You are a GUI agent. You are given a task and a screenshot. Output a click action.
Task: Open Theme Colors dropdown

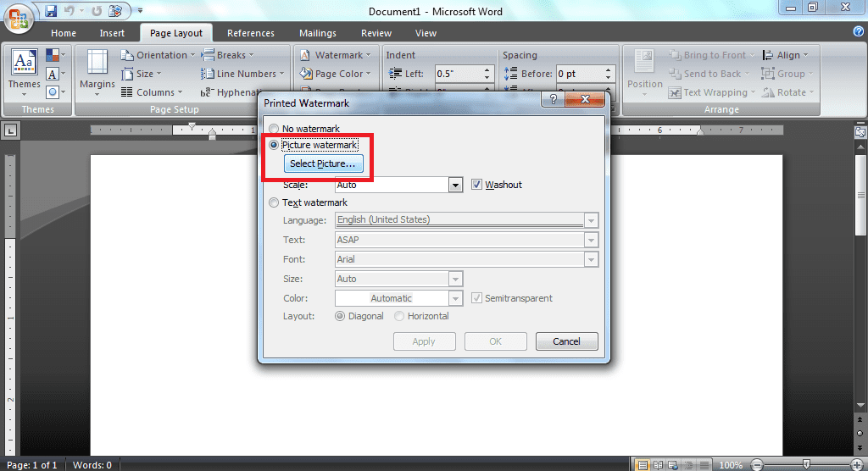tap(56, 55)
